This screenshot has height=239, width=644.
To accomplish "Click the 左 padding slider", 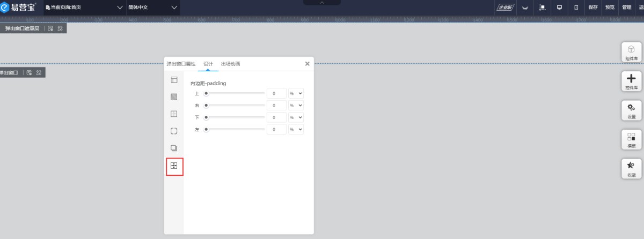I will [234, 130].
